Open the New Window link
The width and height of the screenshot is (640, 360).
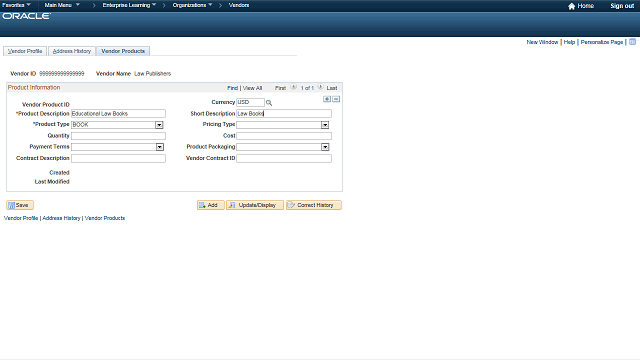(x=542, y=42)
